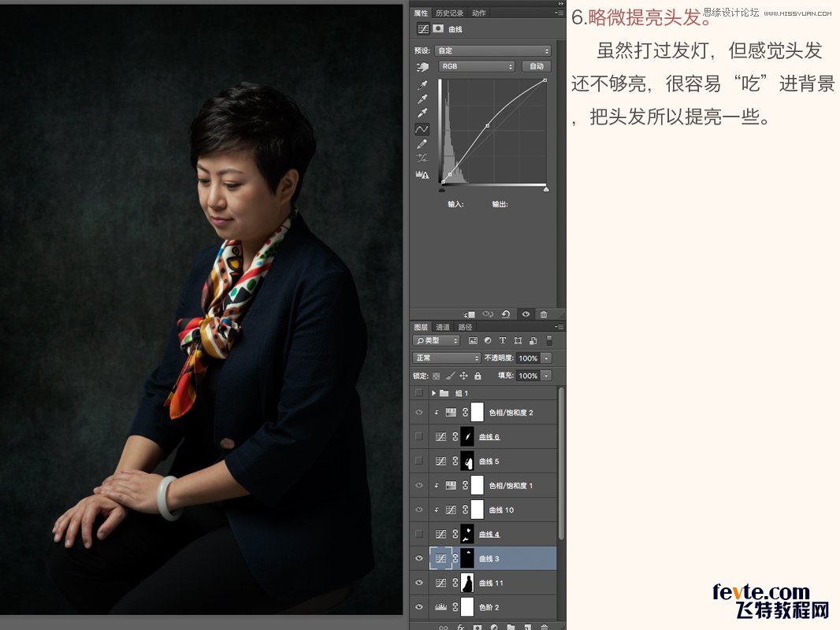Viewport: 840px width, 630px height.
Task: Click the Curves adjustment icon in Properties header
Action: point(423,29)
